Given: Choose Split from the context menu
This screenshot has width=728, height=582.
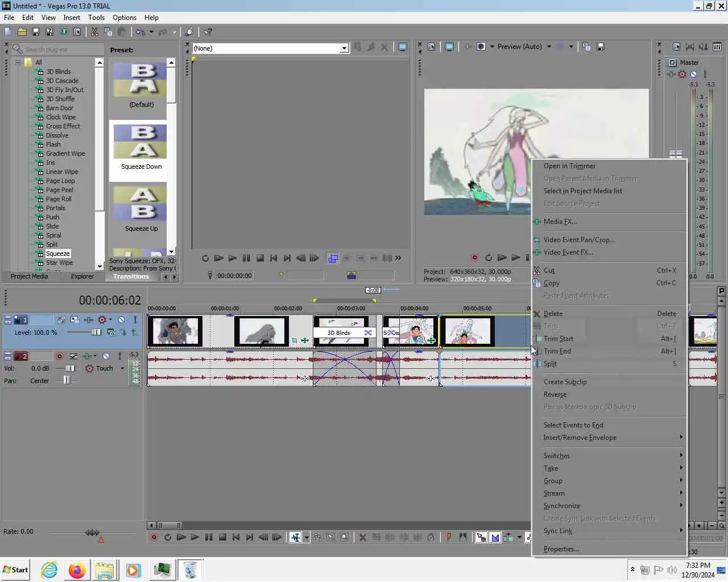Looking at the screenshot, I should (609, 364).
